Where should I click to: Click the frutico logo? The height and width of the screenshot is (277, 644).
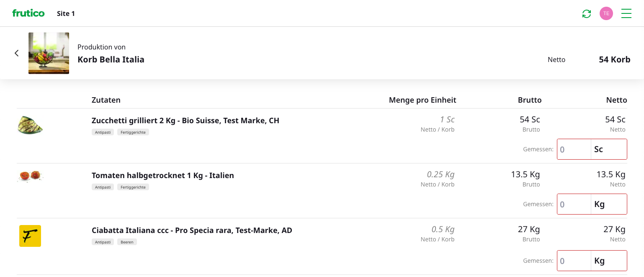pyautogui.click(x=28, y=13)
